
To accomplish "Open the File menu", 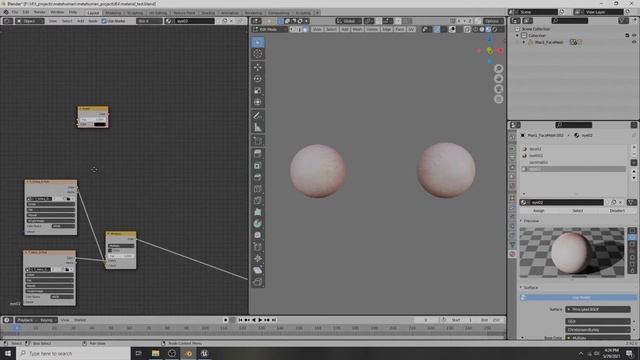I will [x=15, y=12].
